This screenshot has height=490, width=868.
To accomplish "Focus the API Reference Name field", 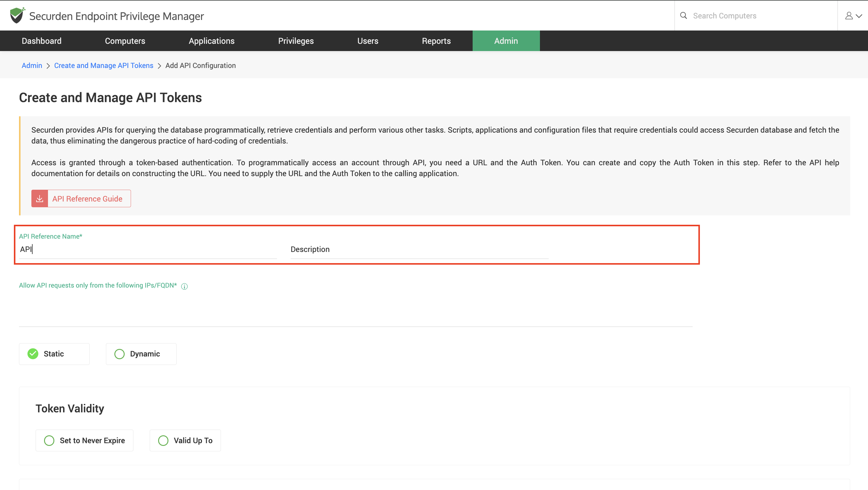I will [x=148, y=249].
